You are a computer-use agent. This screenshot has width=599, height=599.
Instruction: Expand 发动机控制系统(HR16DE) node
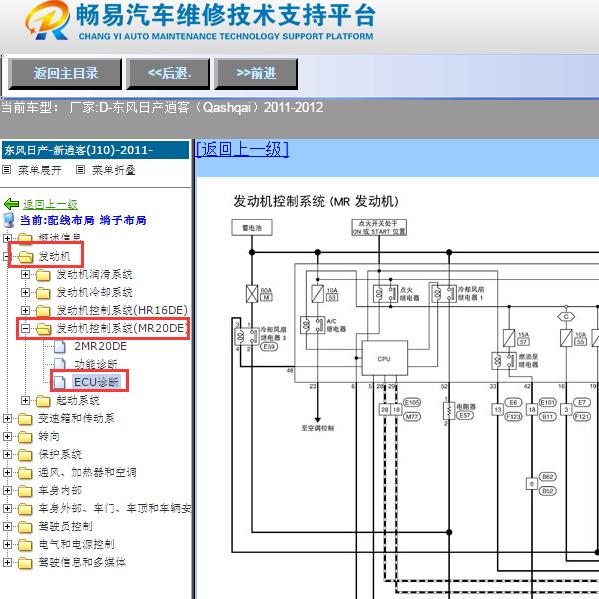click(25, 310)
